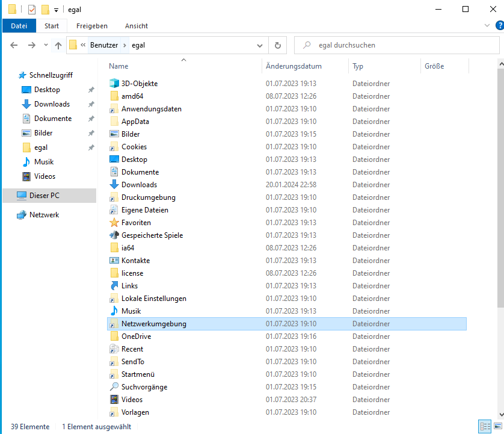The image size is (504, 434).
Task: Sort by the Änderungsdatum column header
Action: [x=293, y=66]
